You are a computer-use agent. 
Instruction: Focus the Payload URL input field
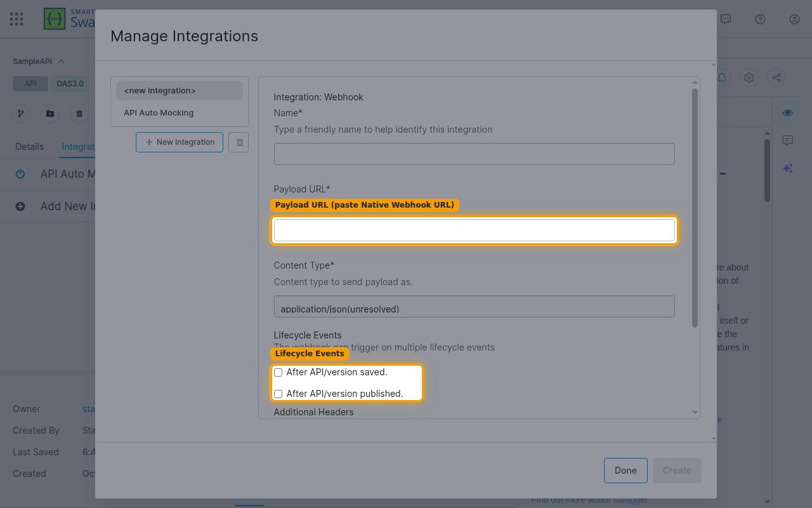pyautogui.click(x=474, y=230)
